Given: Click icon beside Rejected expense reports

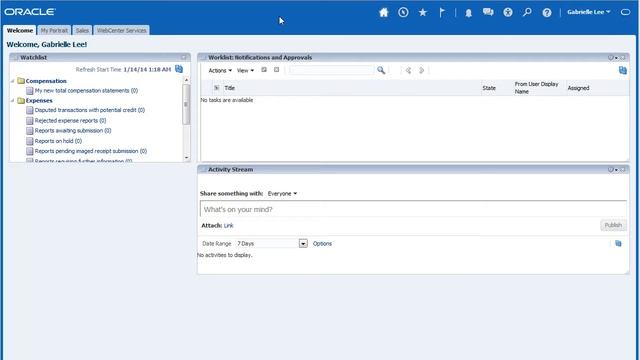Looking at the screenshot, I should coord(29,121).
